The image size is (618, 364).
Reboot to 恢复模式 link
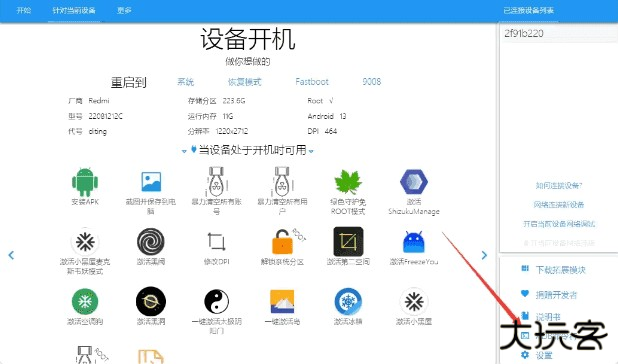[245, 82]
